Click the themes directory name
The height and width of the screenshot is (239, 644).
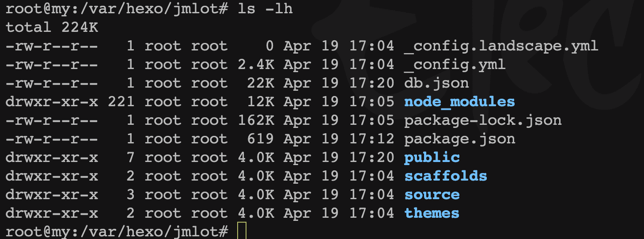(432, 213)
